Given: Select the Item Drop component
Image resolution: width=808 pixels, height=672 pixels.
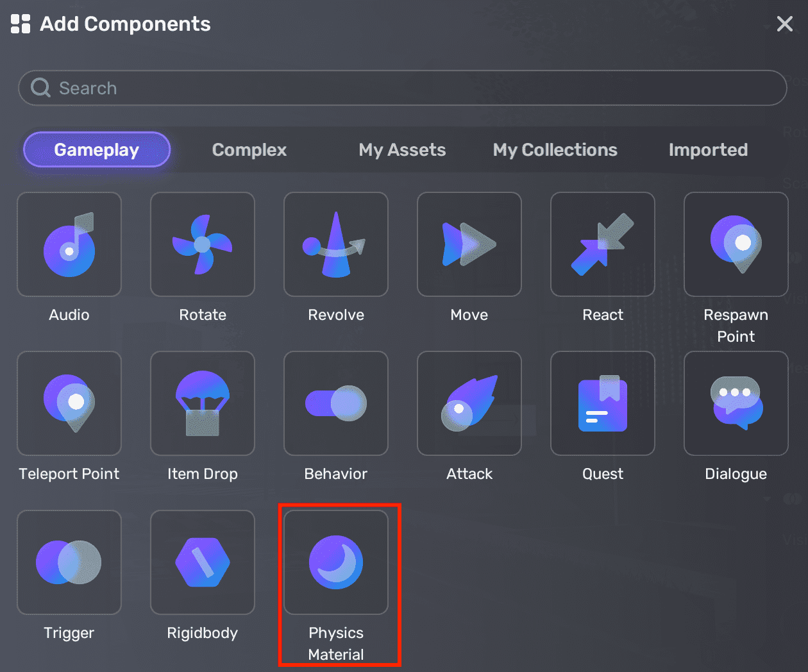Looking at the screenshot, I should tap(203, 403).
